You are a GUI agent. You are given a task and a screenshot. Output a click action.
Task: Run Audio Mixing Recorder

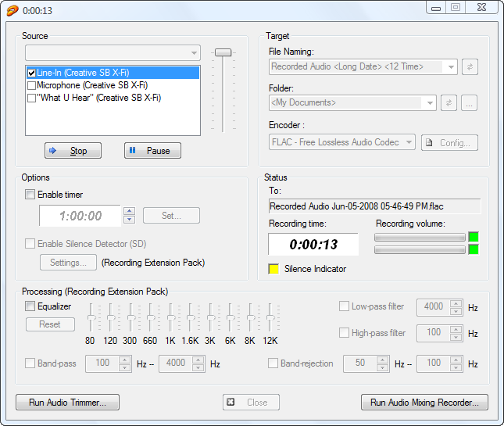click(x=424, y=403)
